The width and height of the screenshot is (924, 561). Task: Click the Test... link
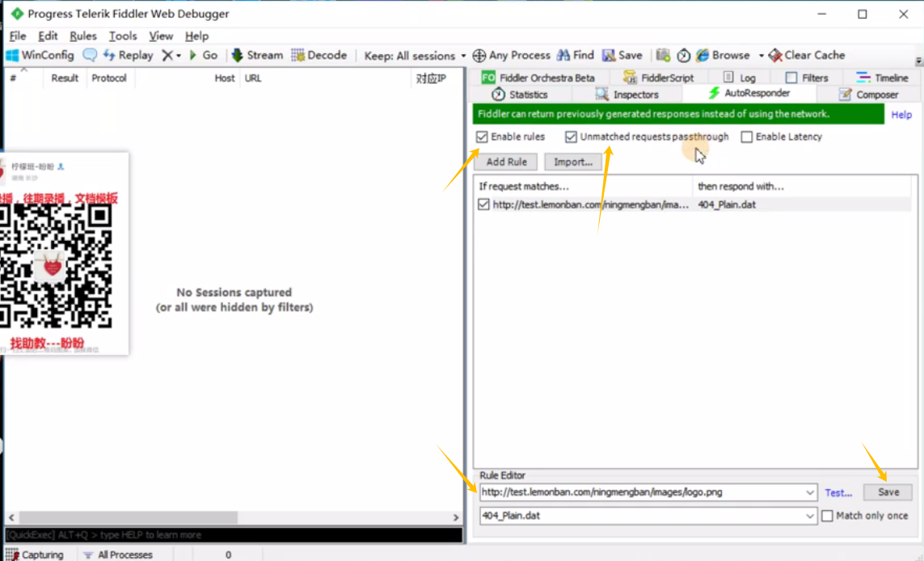click(x=838, y=492)
